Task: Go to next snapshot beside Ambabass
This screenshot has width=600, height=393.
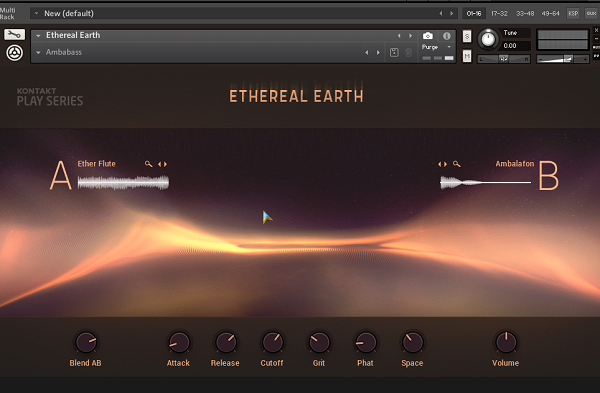Action: tap(378, 52)
